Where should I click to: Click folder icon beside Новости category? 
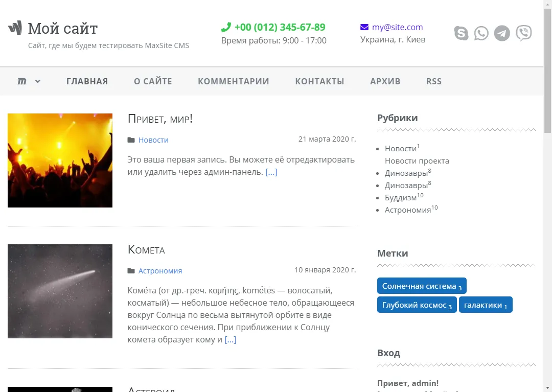(x=131, y=140)
